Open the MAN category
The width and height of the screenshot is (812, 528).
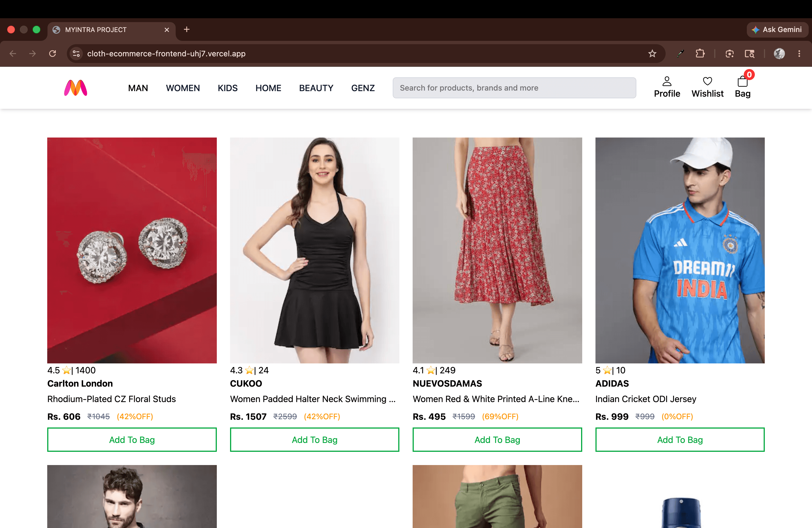138,88
